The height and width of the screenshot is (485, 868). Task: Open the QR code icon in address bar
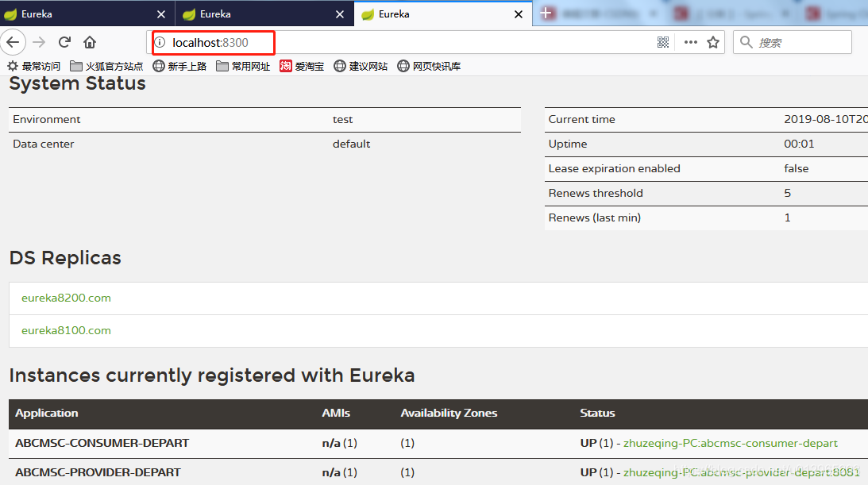pos(662,42)
